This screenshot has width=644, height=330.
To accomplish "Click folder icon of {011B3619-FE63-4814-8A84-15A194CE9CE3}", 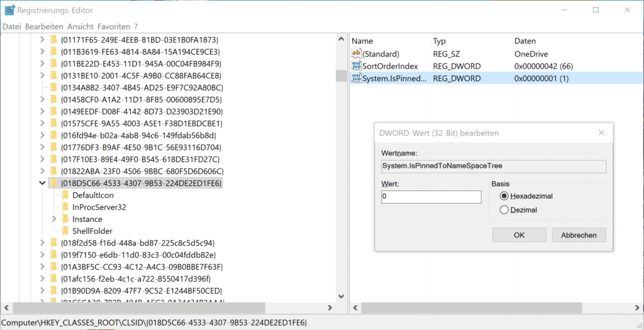I will tap(53, 52).
